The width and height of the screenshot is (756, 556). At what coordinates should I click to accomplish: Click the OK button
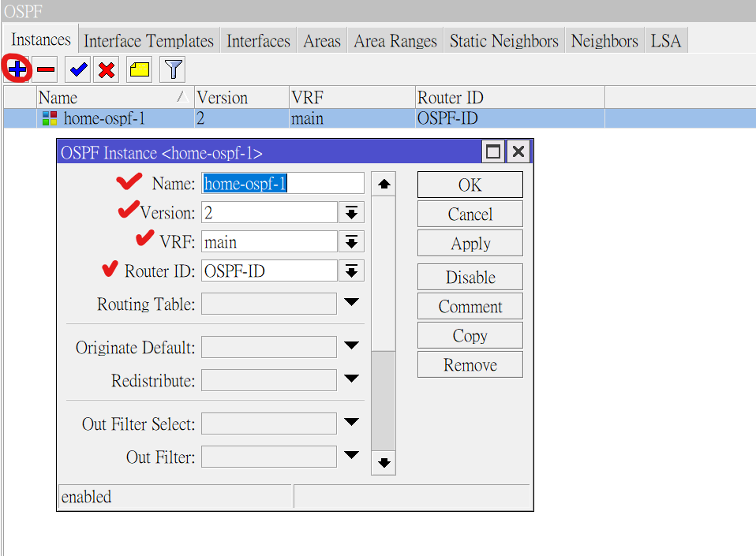coord(470,185)
